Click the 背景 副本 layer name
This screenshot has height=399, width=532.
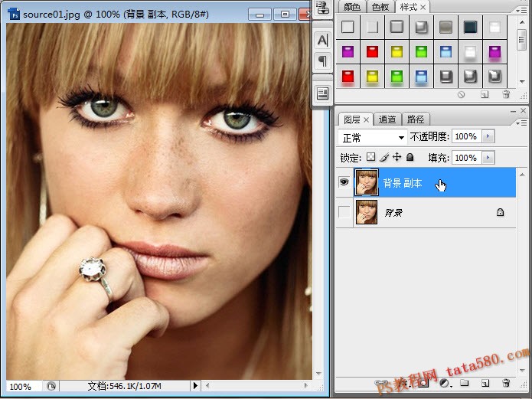403,183
